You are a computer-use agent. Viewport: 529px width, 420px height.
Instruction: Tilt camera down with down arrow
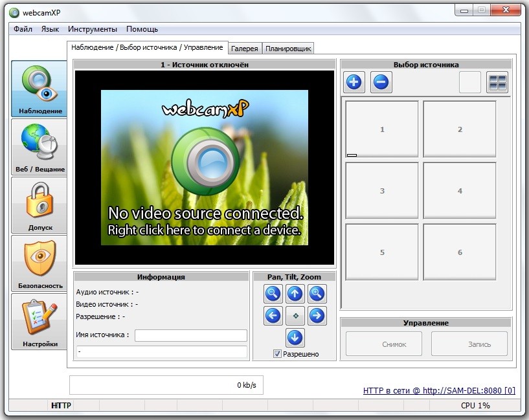(x=295, y=337)
